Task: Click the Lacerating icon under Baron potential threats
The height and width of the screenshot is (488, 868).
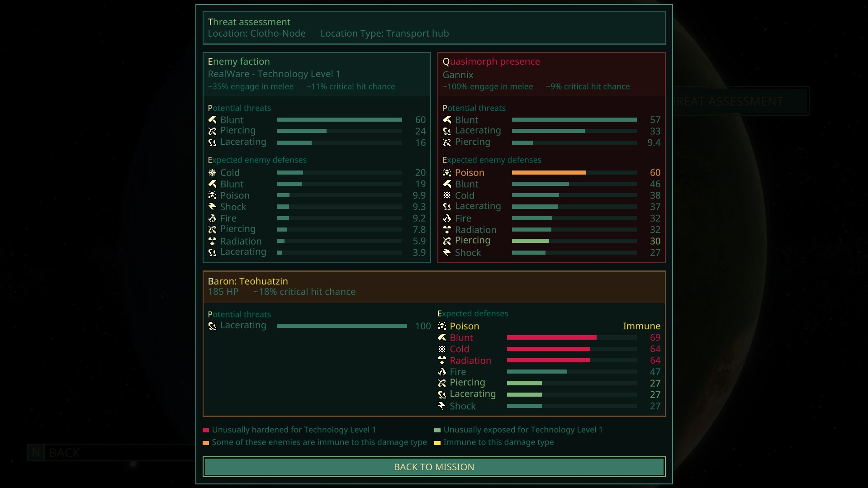Action: click(212, 326)
